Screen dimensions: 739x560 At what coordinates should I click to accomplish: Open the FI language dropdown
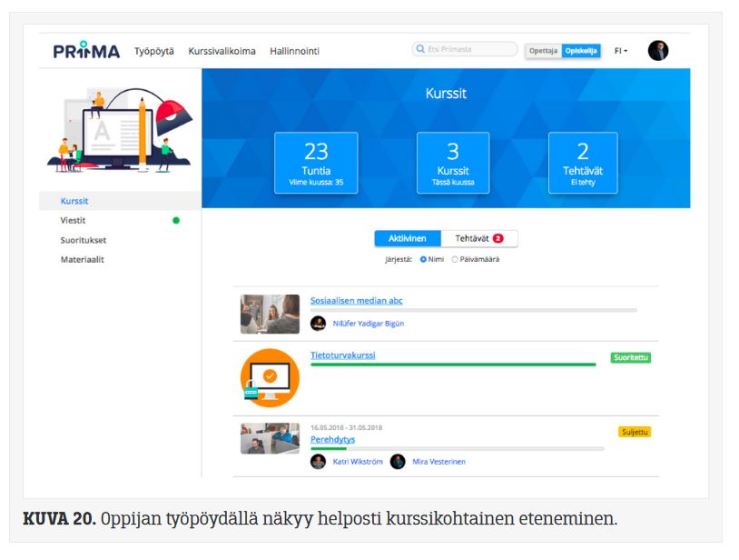point(621,51)
